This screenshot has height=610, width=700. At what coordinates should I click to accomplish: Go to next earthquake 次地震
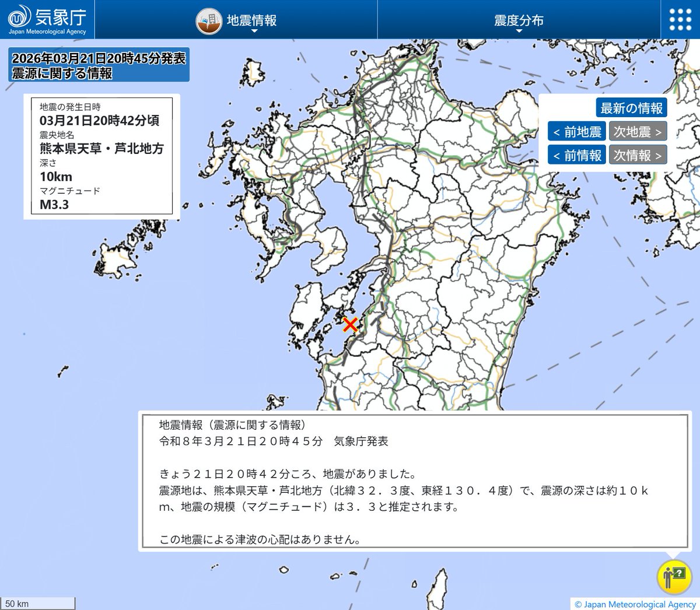[x=638, y=131]
